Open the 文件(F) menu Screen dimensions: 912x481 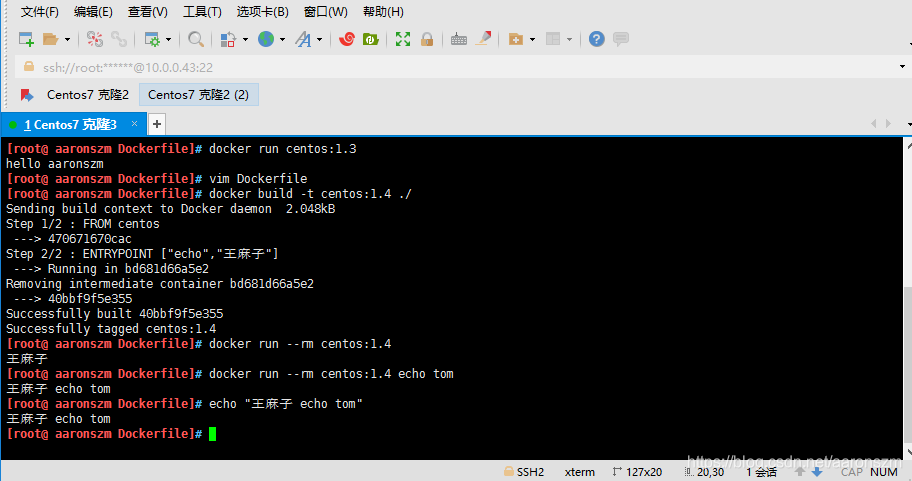click(40, 12)
